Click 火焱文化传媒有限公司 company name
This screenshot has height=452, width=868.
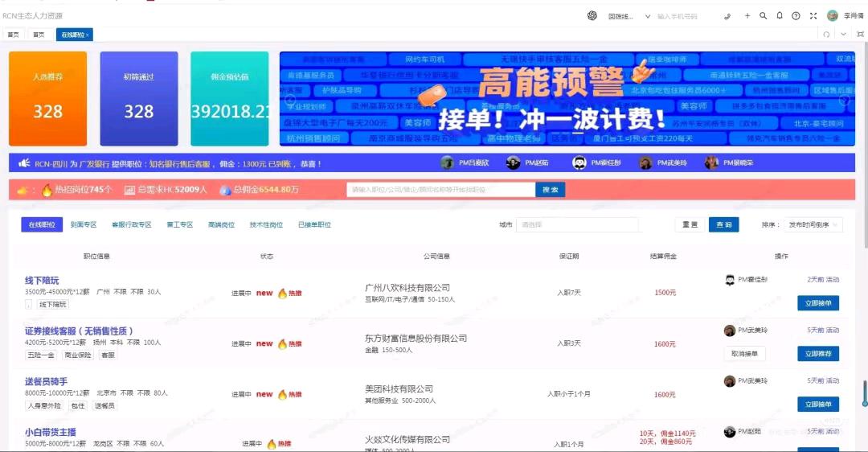coord(407,438)
